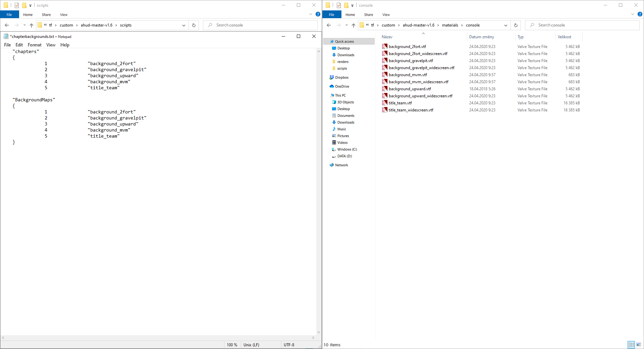
Task: Open recent locations dropdown in the scripts window
Action: [x=24, y=25]
